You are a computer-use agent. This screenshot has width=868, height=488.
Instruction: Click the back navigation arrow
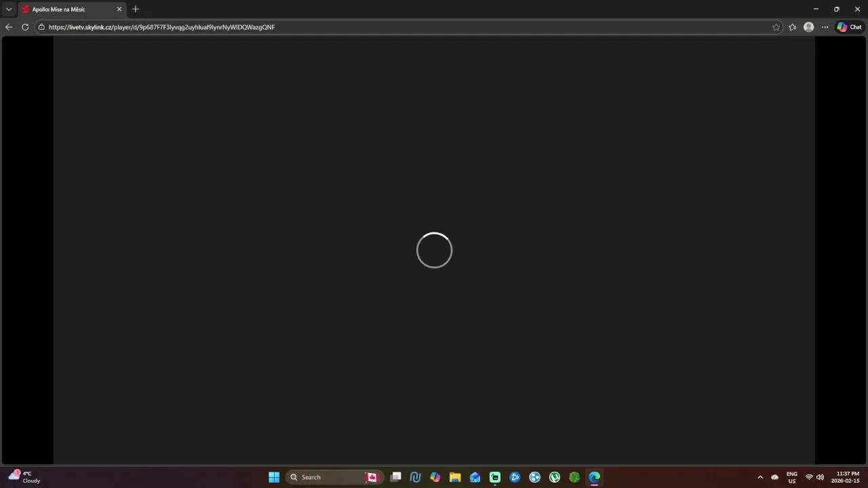coord(9,27)
